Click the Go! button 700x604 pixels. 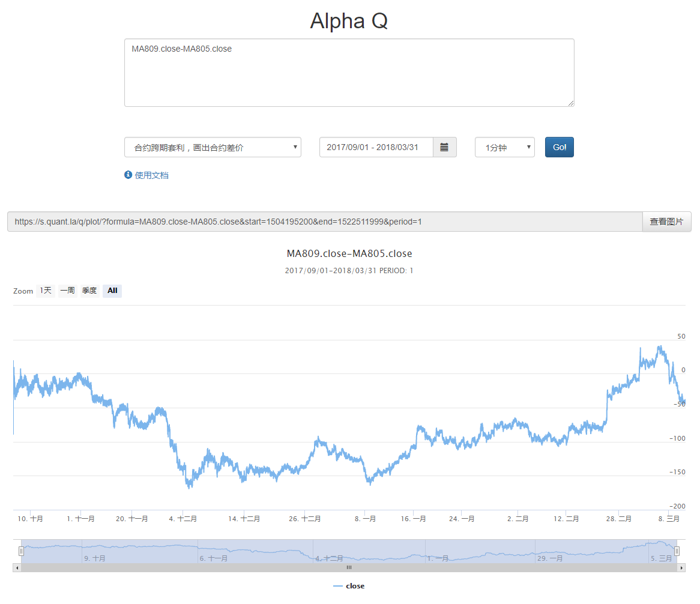[x=559, y=147]
